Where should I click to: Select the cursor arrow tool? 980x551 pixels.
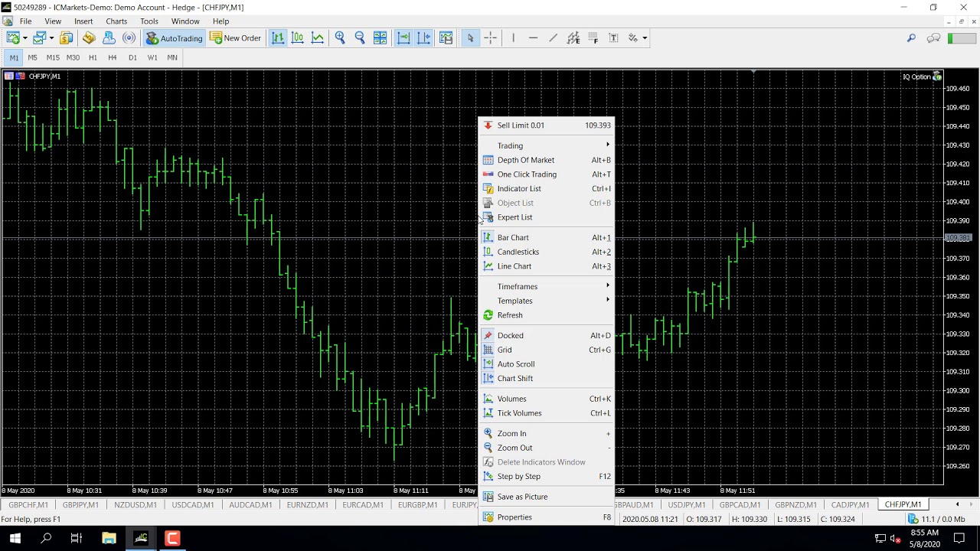click(470, 37)
